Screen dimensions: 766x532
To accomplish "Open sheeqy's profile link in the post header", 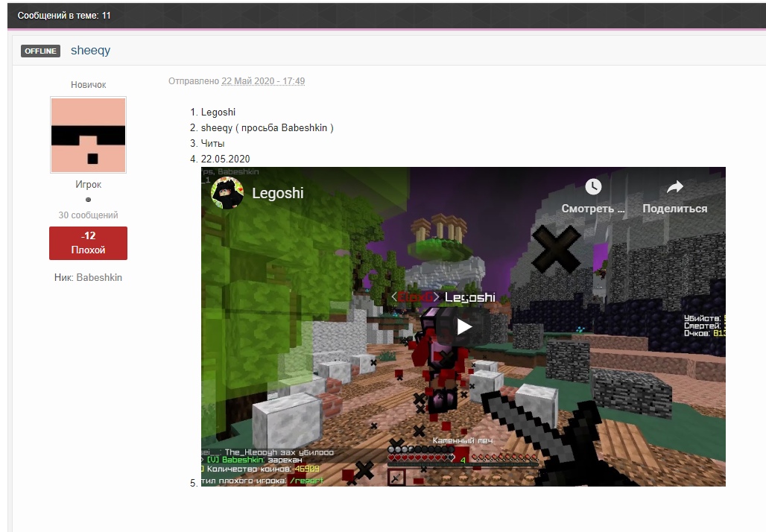I will click(90, 51).
